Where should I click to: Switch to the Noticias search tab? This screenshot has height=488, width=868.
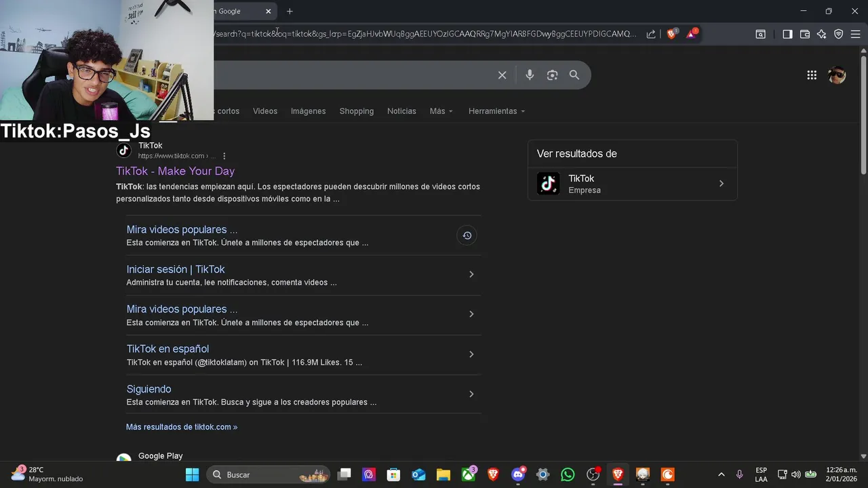coord(401,111)
